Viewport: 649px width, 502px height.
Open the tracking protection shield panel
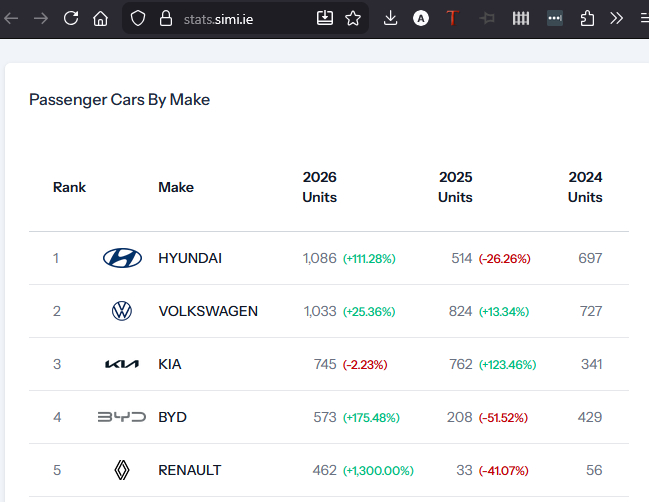[x=138, y=18]
